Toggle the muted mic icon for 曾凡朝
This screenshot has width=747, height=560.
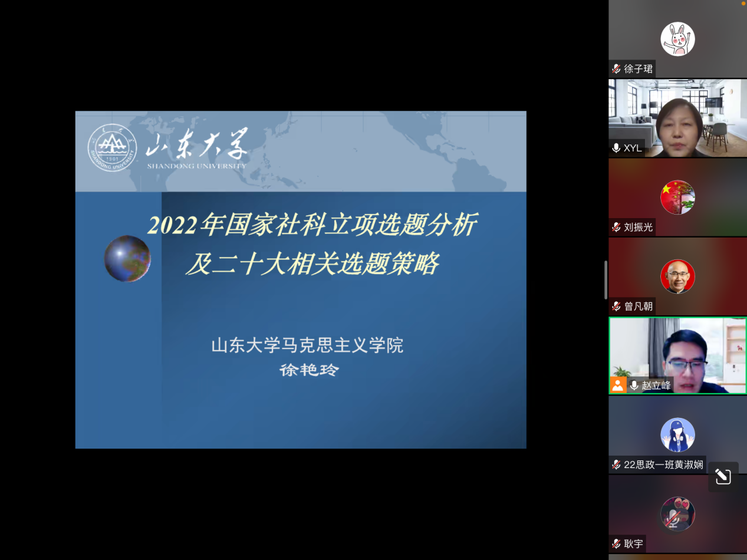click(616, 307)
